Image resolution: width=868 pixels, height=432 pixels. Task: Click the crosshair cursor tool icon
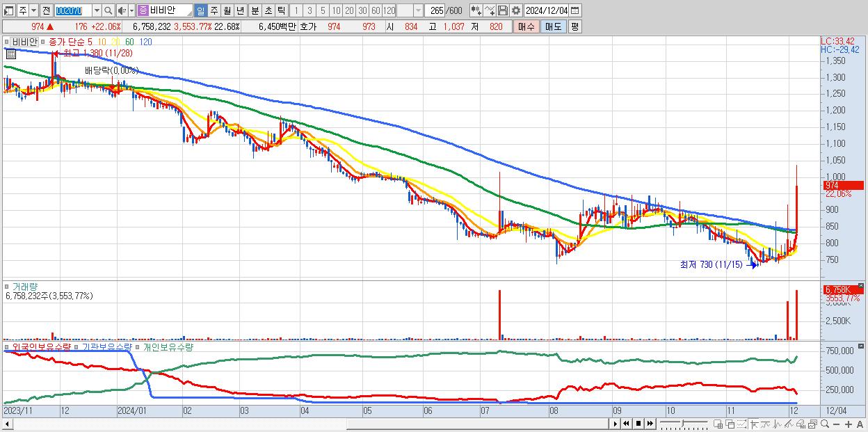click(x=754, y=424)
